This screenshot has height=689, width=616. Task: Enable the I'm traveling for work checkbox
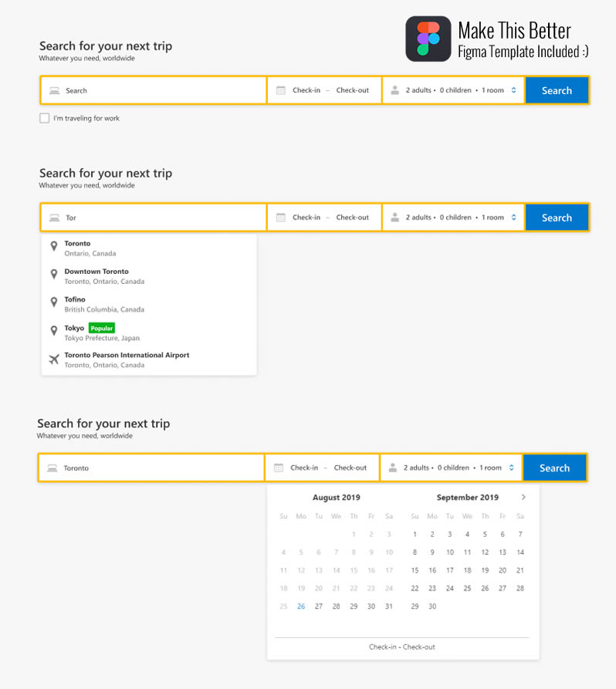tap(44, 118)
